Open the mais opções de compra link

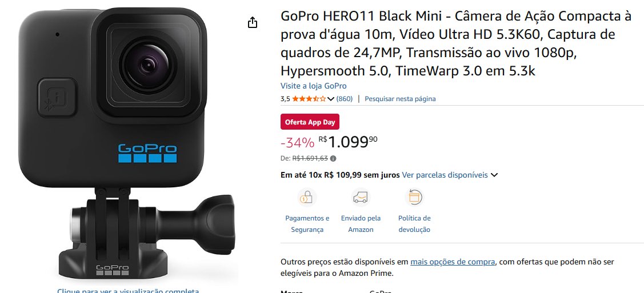(453, 262)
